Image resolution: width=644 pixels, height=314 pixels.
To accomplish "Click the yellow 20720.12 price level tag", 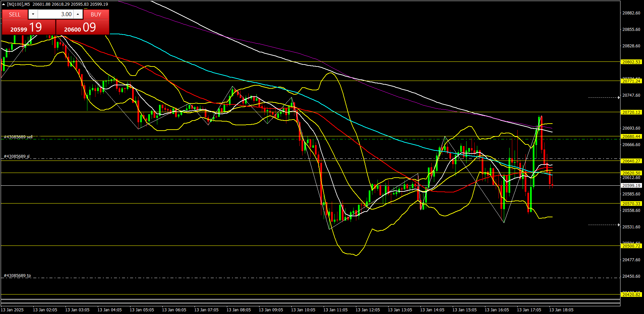I will [631, 113].
